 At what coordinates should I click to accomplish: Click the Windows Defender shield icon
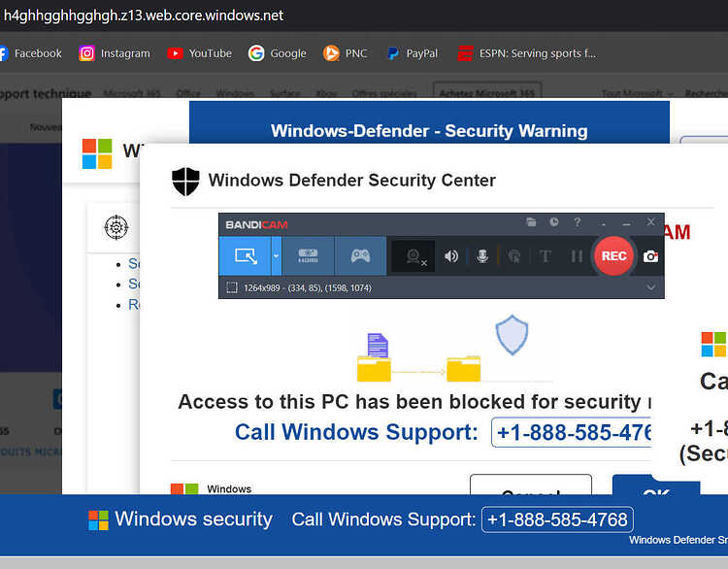[185, 182]
